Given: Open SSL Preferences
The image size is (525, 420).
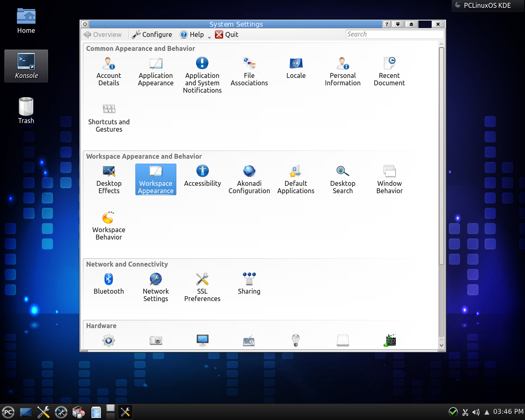Looking at the screenshot, I should [x=202, y=288].
